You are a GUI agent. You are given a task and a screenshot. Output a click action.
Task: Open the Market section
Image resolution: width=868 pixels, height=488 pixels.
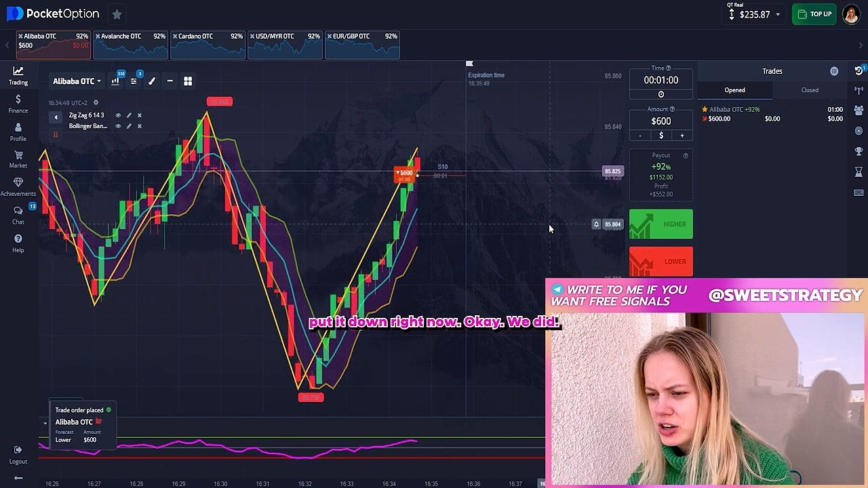click(18, 159)
